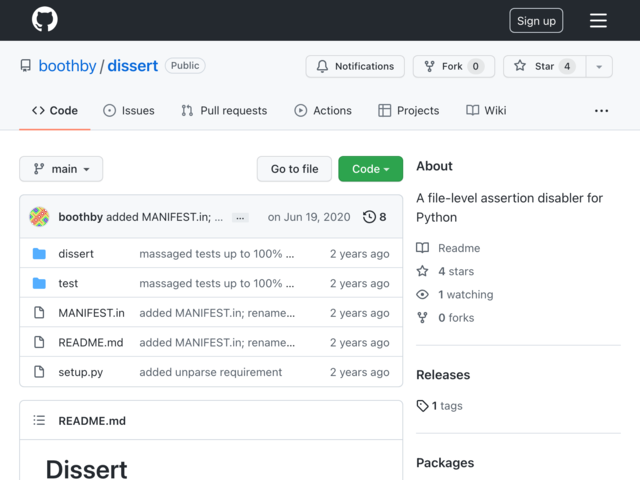Open the 'added MANIFEST.in' commit message link
Image resolution: width=640 pixels, height=480 pixels.
pos(164,217)
